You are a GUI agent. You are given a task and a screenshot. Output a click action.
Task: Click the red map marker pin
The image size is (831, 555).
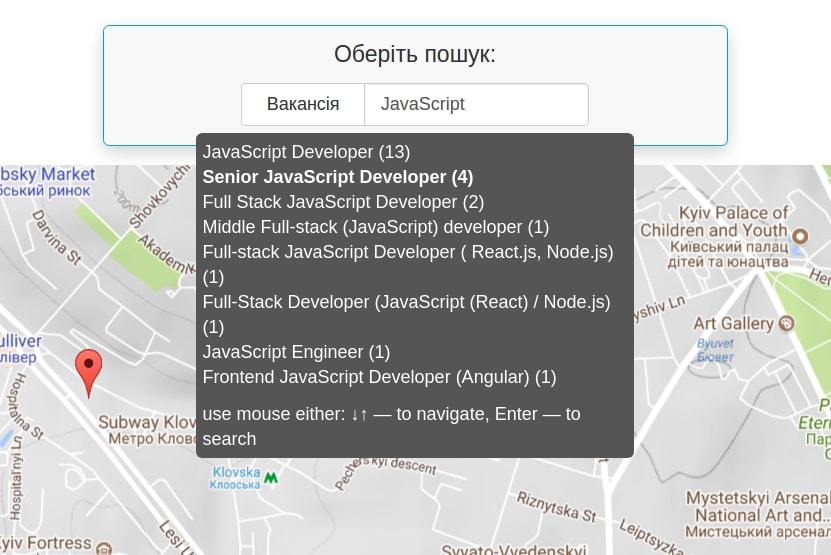tap(89, 370)
